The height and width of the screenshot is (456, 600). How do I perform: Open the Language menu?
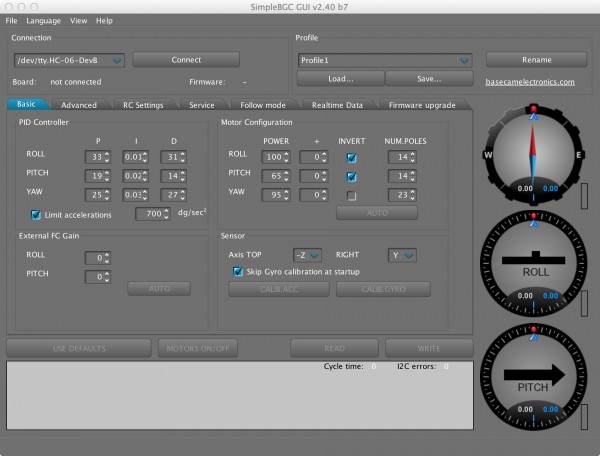point(43,20)
